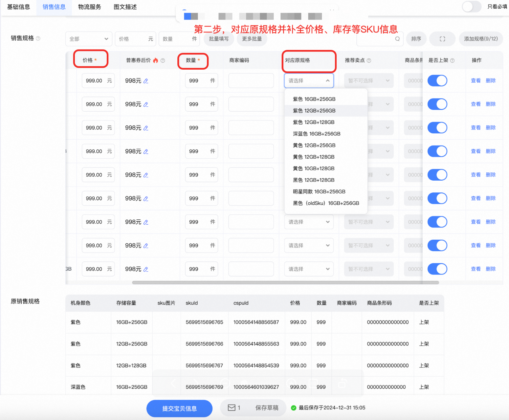Image resolution: width=509 pixels, height=420 pixels.
Task: Click flame icon in 普惠券后价 header
Action: pos(156,60)
